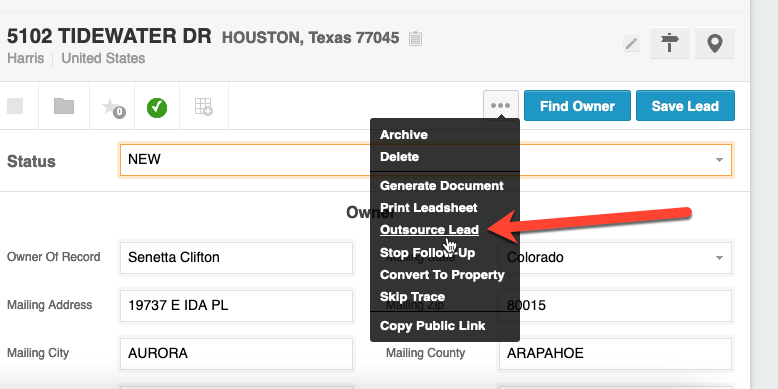Expand the Mailing State dropdown showing Colorado
778x389 pixels.
(x=615, y=258)
